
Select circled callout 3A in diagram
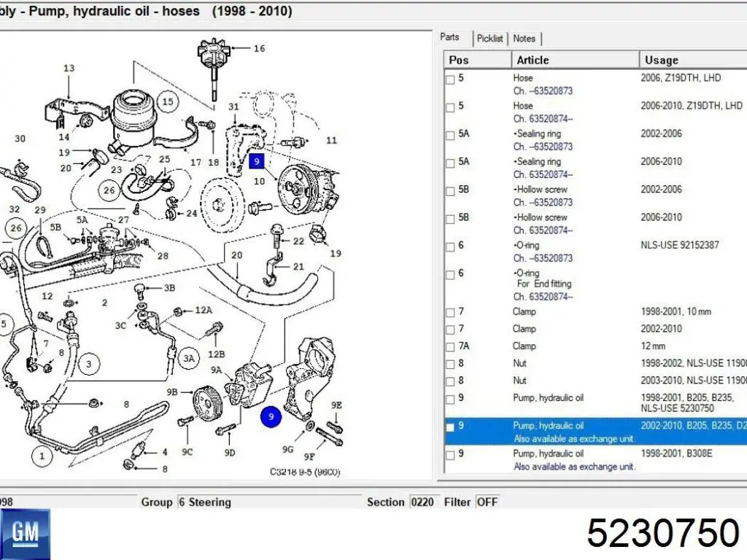[189, 358]
